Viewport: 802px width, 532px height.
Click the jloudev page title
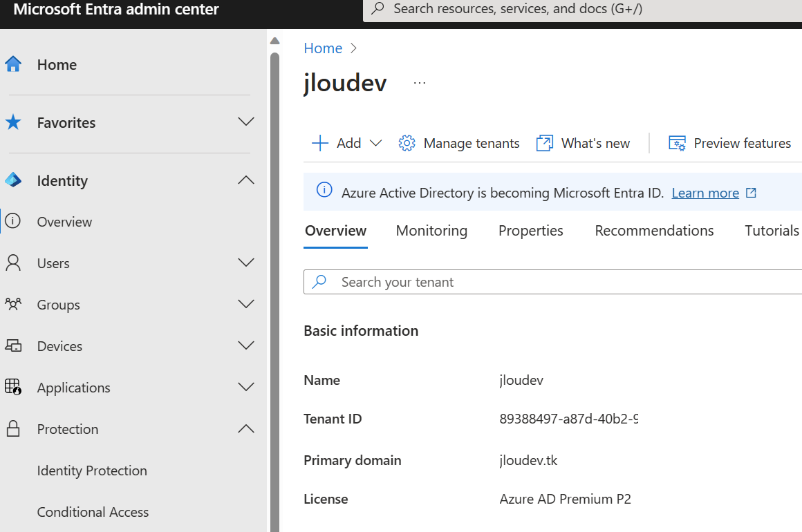(345, 82)
